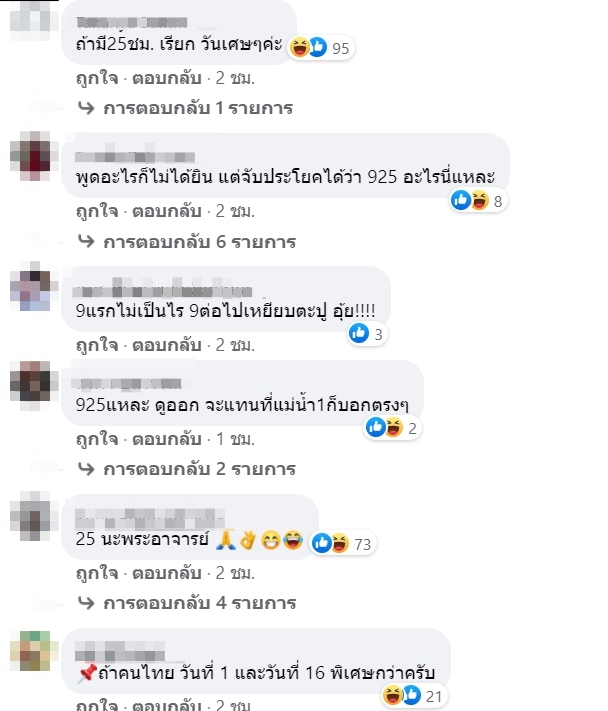Show การตอบกลับ 4 รายการ replies
608x711 pixels.
click(187, 603)
